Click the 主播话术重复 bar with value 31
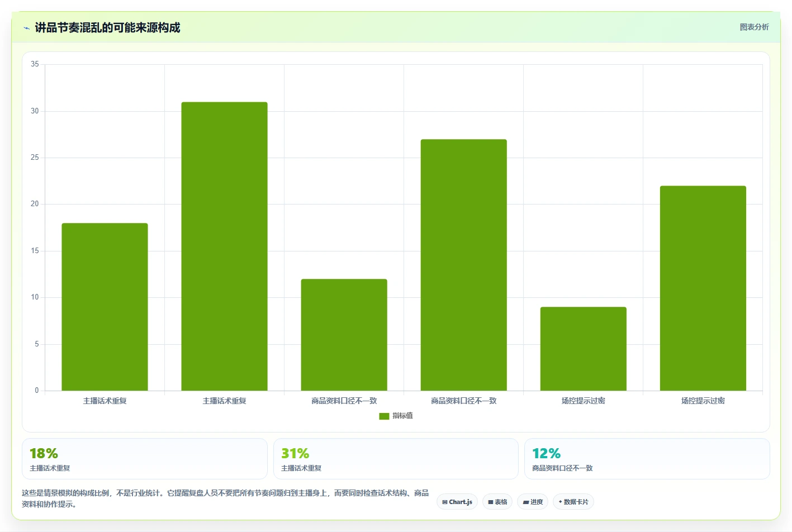The height and width of the screenshot is (532, 792). tap(224, 246)
